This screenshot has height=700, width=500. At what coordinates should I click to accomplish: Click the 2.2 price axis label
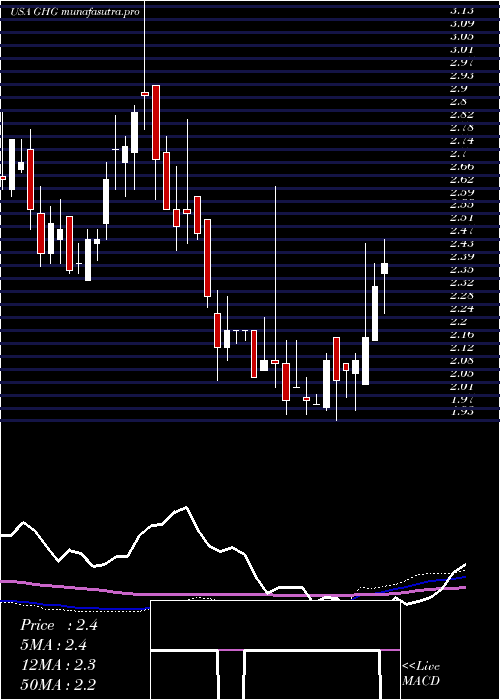point(459,321)
